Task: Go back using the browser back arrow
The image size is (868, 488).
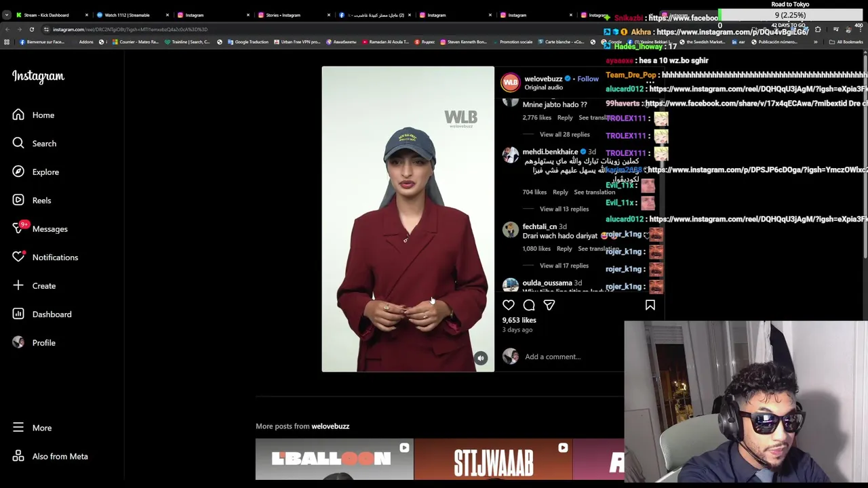Action: coord(7,30)
